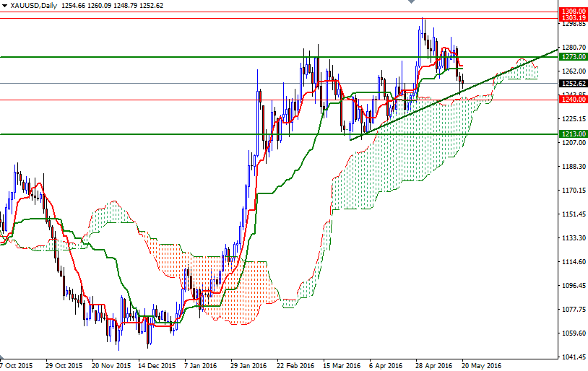Screen dimensions: 588x371
Task: Click the 15 Mar 2016 date label
Action: click(x=342, y=365)
